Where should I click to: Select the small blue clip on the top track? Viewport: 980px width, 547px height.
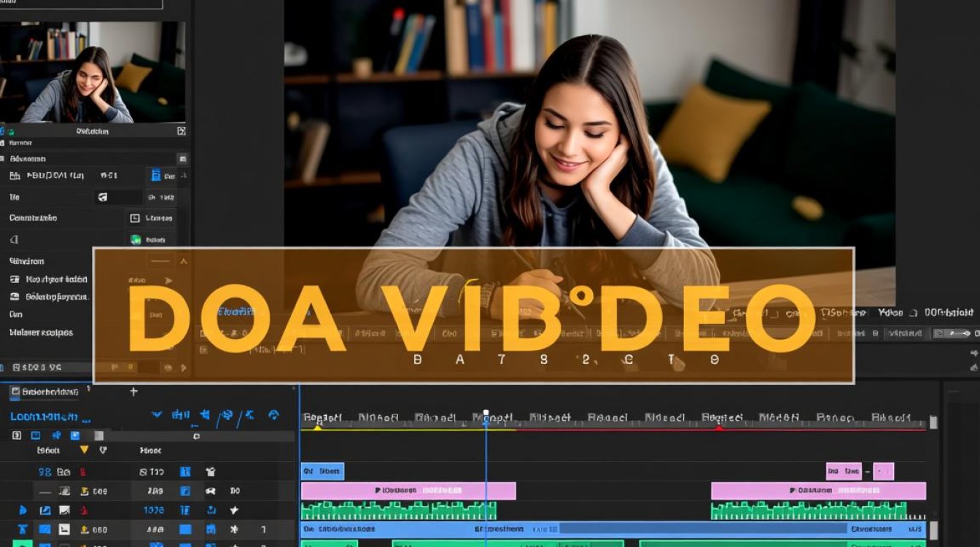[322, 471]
